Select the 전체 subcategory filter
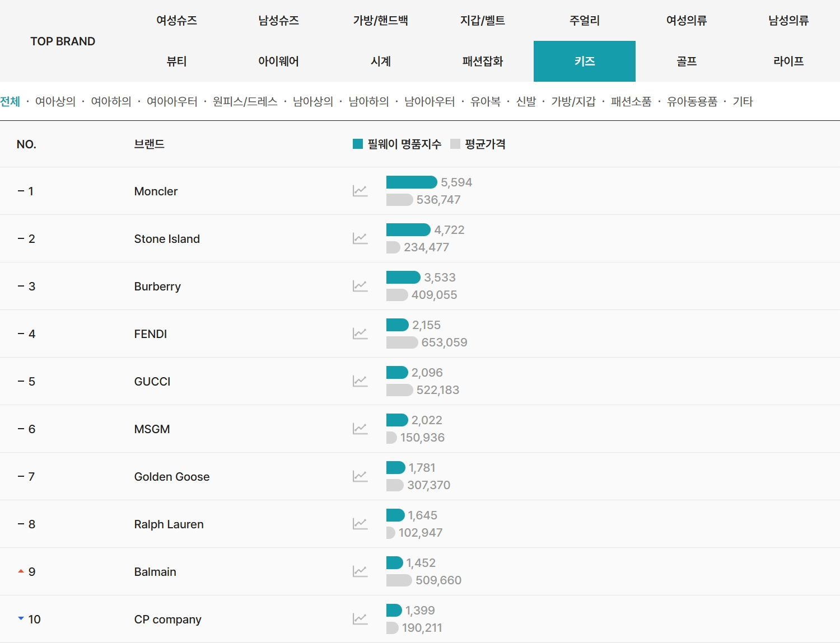The height and width of the screenshot is (643, 840). [x=10, y=101]
